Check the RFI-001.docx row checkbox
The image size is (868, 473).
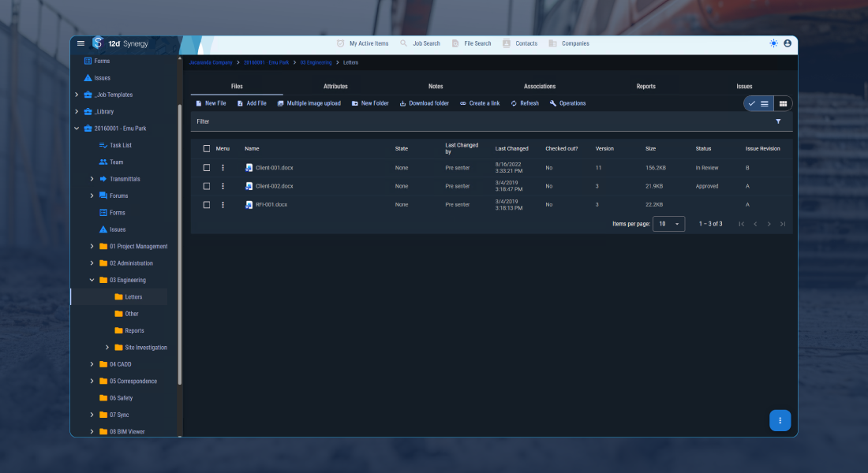pyautogui.click(x=207, y=204)
